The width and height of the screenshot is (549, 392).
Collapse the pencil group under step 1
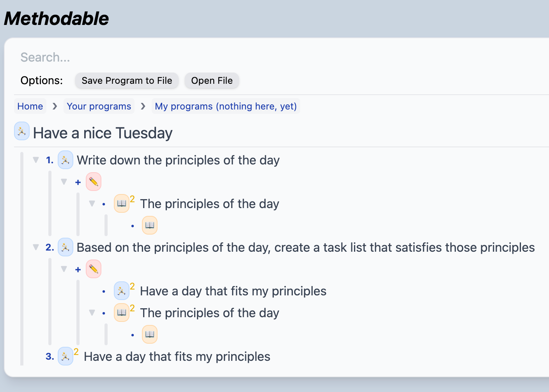click(64, 182)
